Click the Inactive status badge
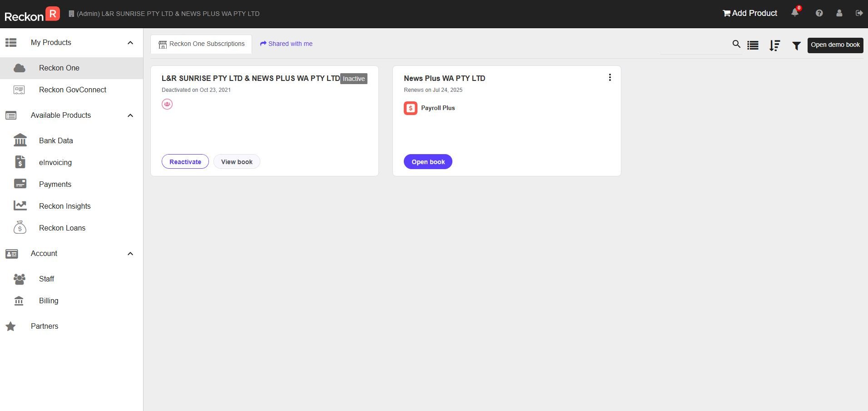868x411 pixels. point(354,79)
